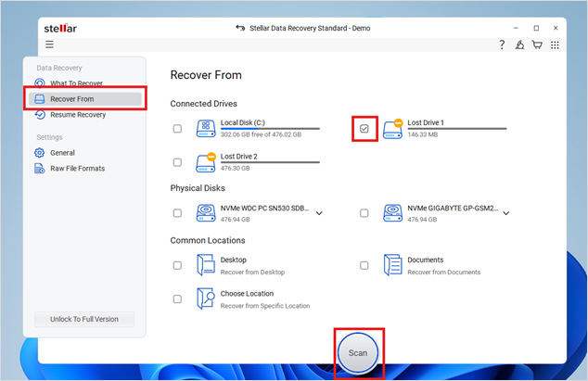The width and height of the screenshot is (588, 381).
Task: Click the Raw File Formats icon
Action: 39,169
